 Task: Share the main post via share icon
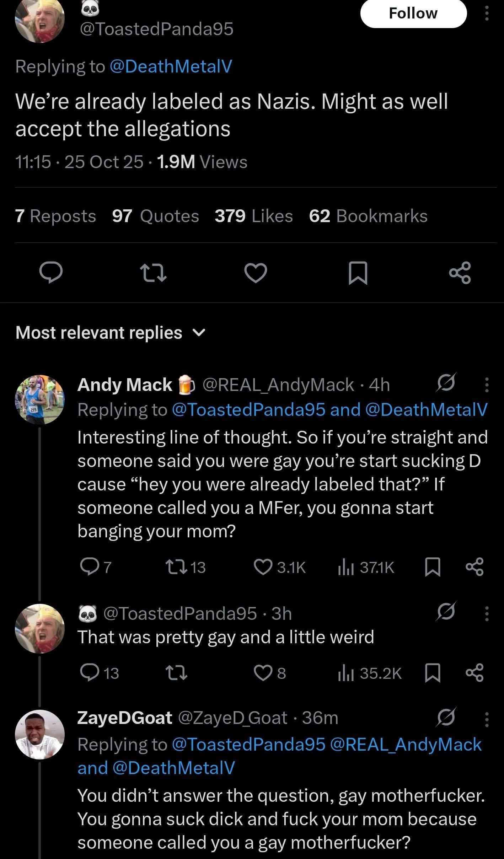(460, 273)
